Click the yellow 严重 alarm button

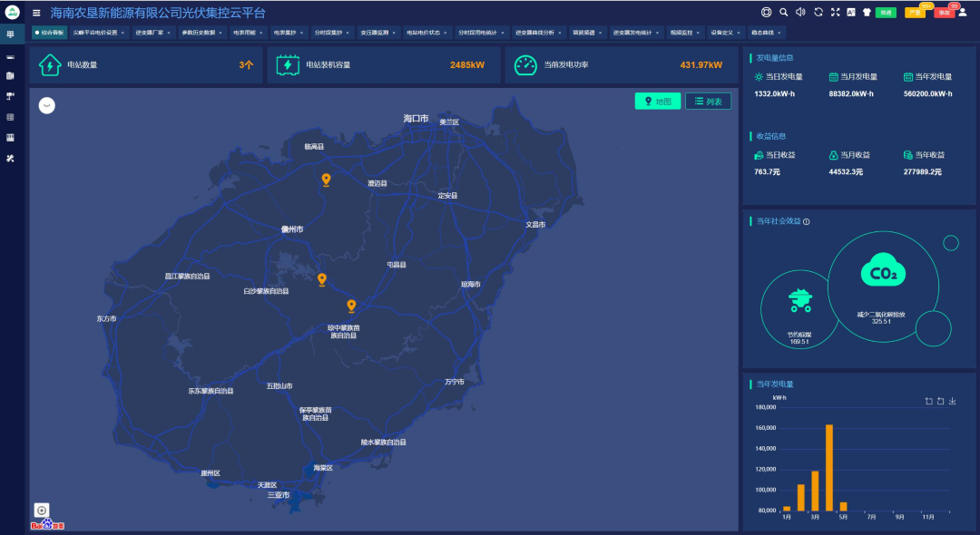coord(915,13)
